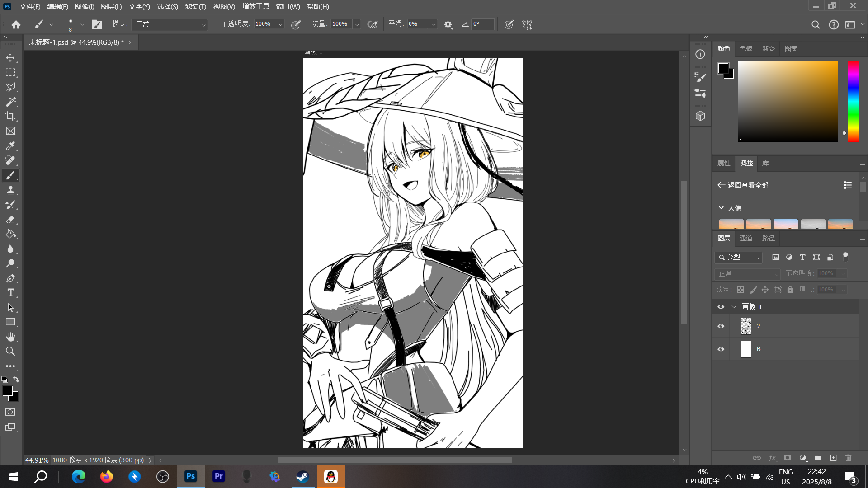Image resolution: width=868 pixels, height=488 pixels.
Task: Hide layer 2 visibility eye
Action: (721, 326)
